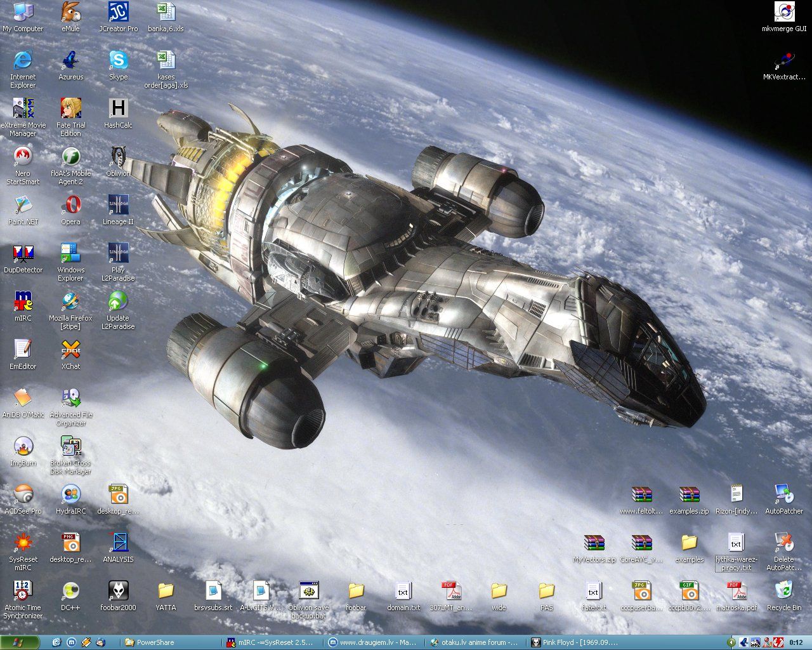The height and width of the screenshot is (650, 812).
Task: Switch to PowerShare taskbar window
Action: (x=171, y=642)
